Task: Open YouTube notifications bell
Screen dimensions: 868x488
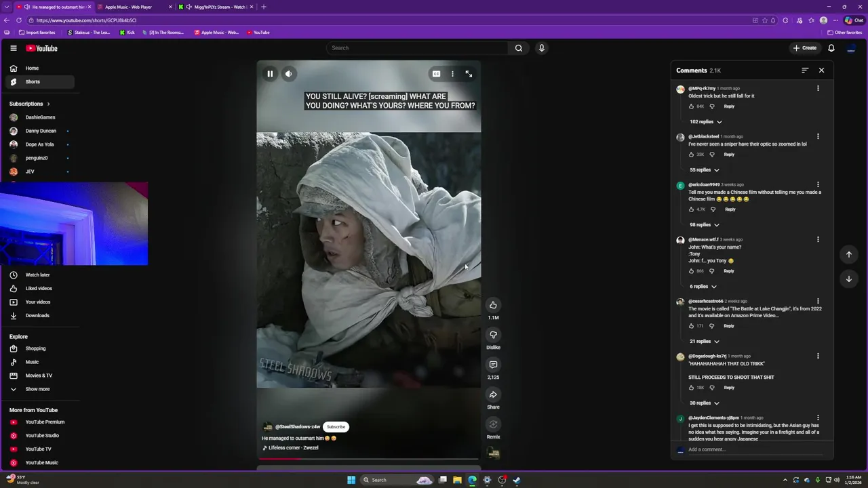Action: pyautogui.click(x=831, y=48)
